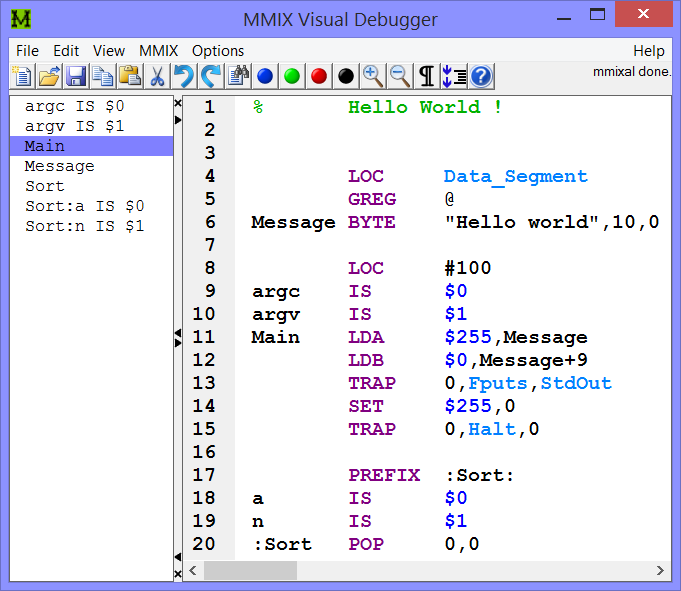Click the LDB opcode on line 12

(x=366, y=360)
